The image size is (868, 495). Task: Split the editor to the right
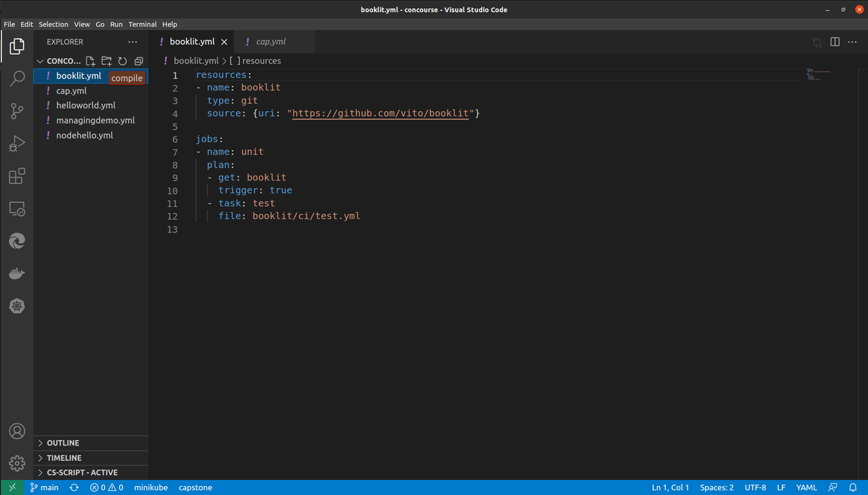tap(835, 42)
